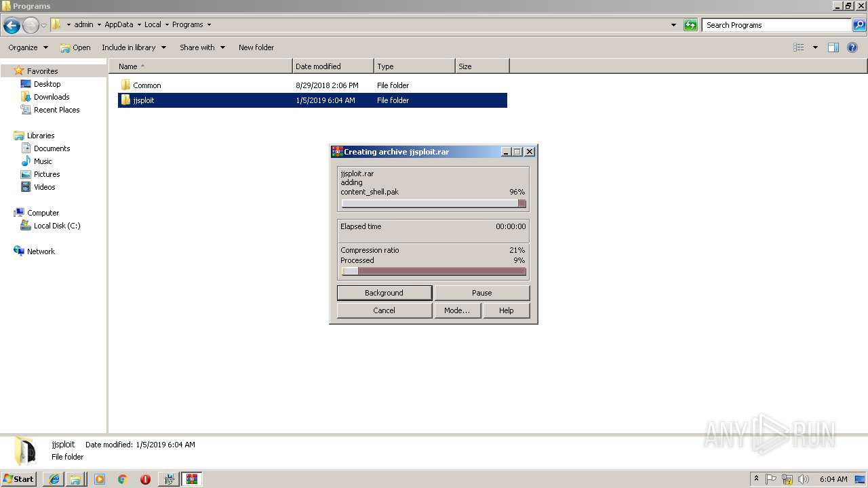Sort by the Name column
This screenshot has height=488, width=868.
pos(200,66)
